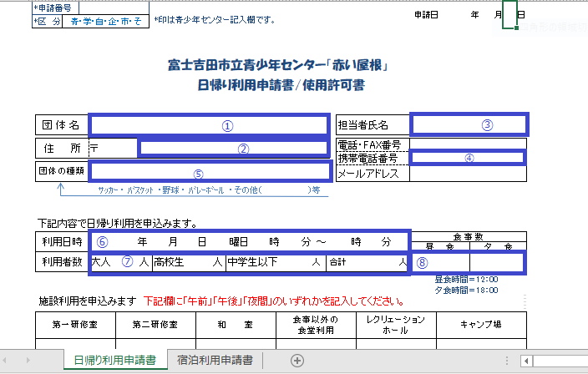Select the メールアドレス entry cell
588x374 pixels.
click(x=468, y=174)
